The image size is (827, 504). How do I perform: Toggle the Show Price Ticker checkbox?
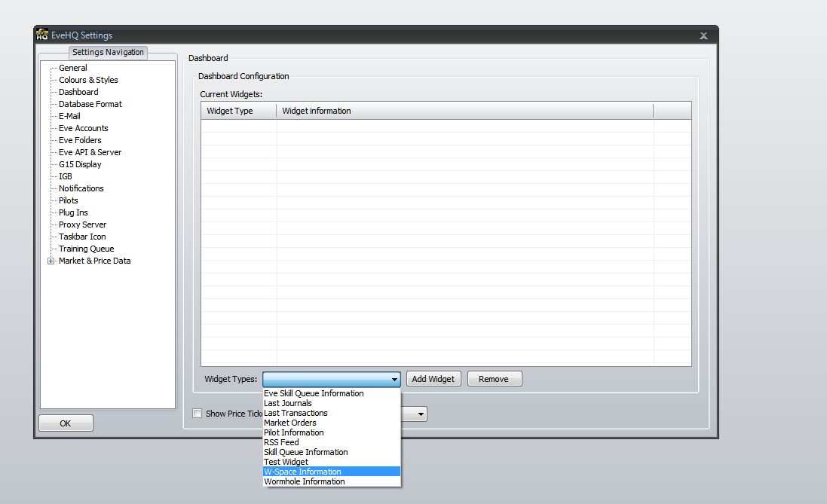pyautogui.click(x=198, y=414)
